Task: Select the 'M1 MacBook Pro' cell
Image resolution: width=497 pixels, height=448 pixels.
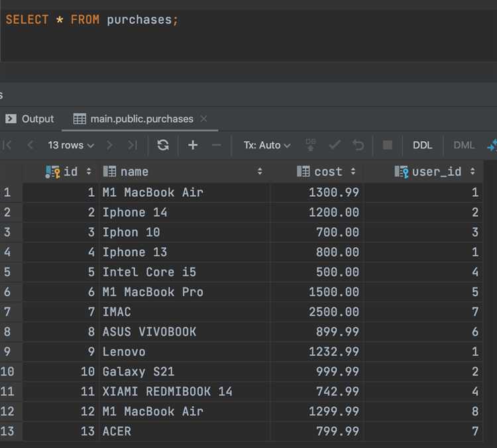Action: [x=185, y=292]
